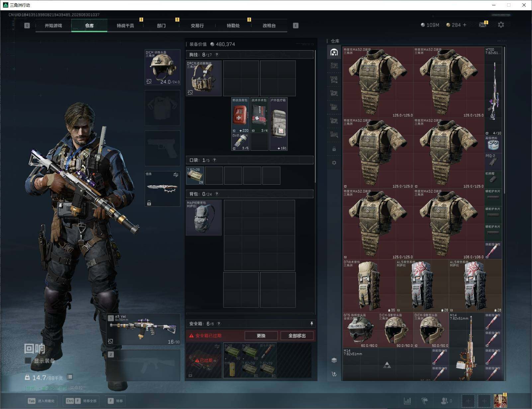
Task: Click the loadout panel vertical scrollbar
Action: 315,116
